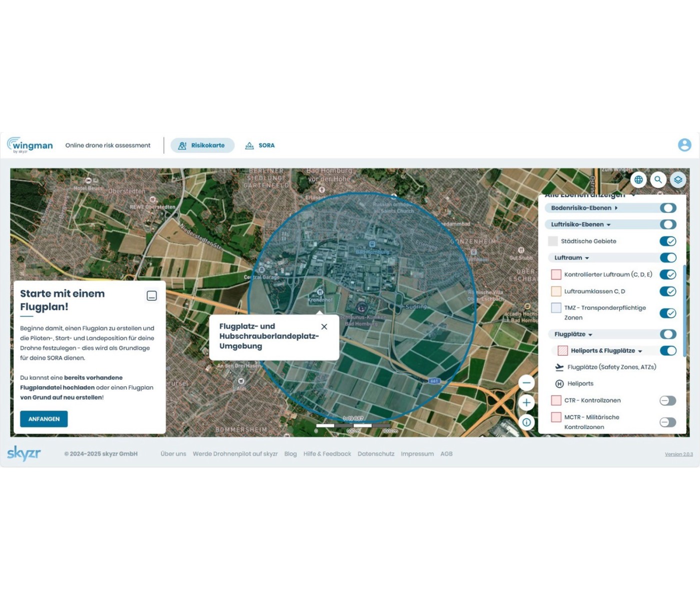Disable TMZ Transponderpflichtige Zonen toggle
Viewport: 700px width, 600px height.
tap(667, 313)
